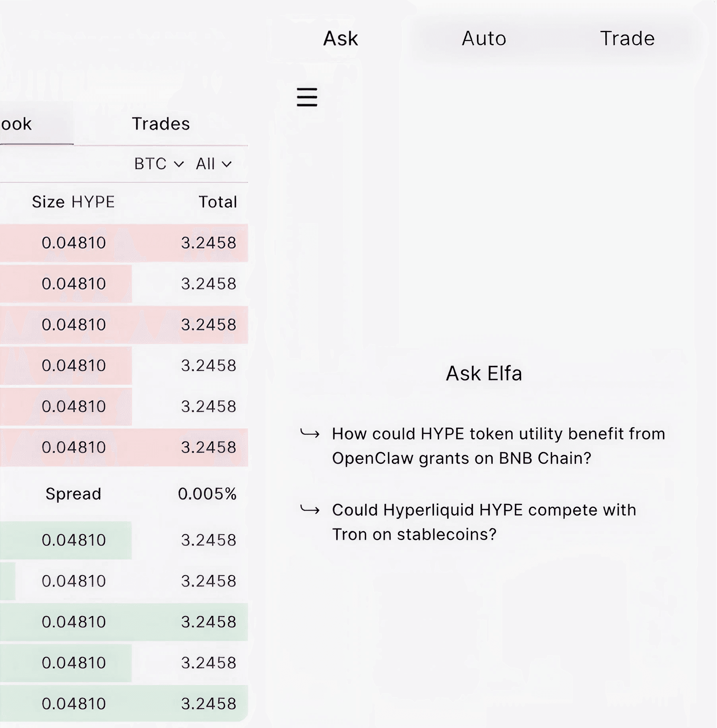Click the BTC chevron icon
Image resolution: width=717 pixels, height=728 pixels.
coord(178,164)
